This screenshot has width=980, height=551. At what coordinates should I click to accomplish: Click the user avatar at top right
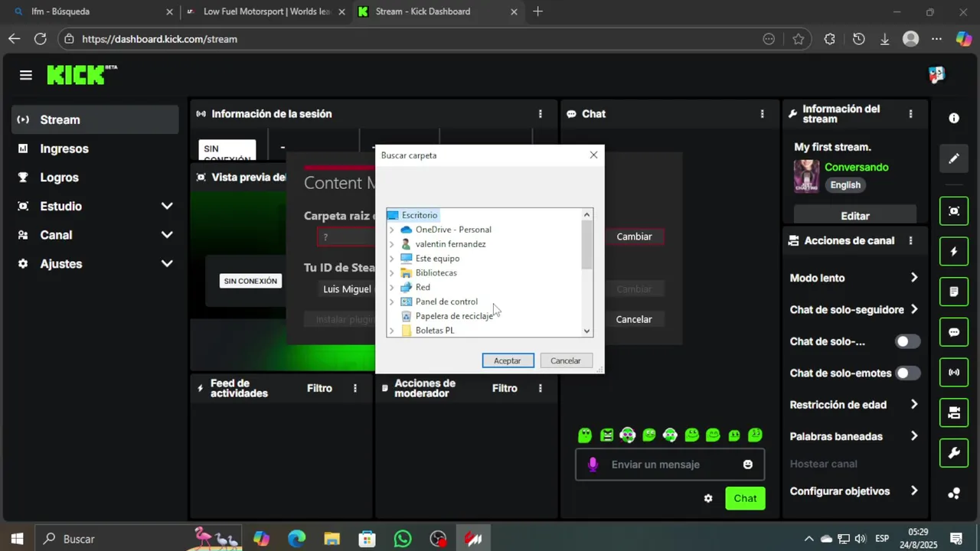point(937,75)
